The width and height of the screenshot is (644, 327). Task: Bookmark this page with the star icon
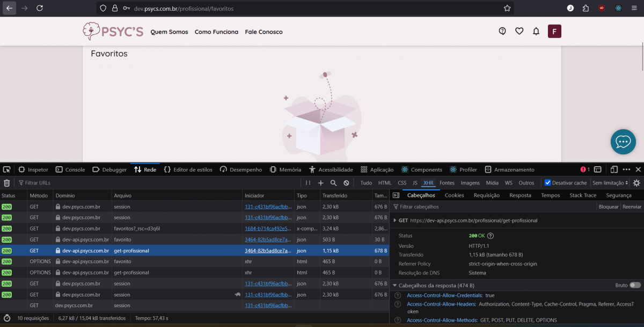pos(507,9)
